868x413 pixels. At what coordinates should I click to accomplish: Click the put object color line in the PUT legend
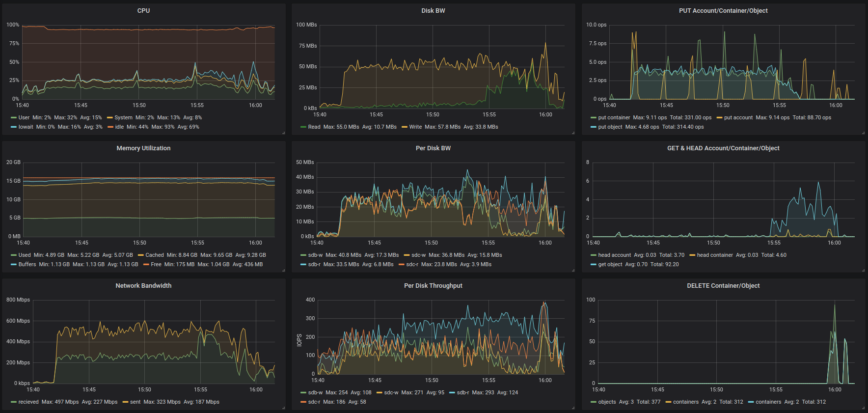click(x=594, y=127)
